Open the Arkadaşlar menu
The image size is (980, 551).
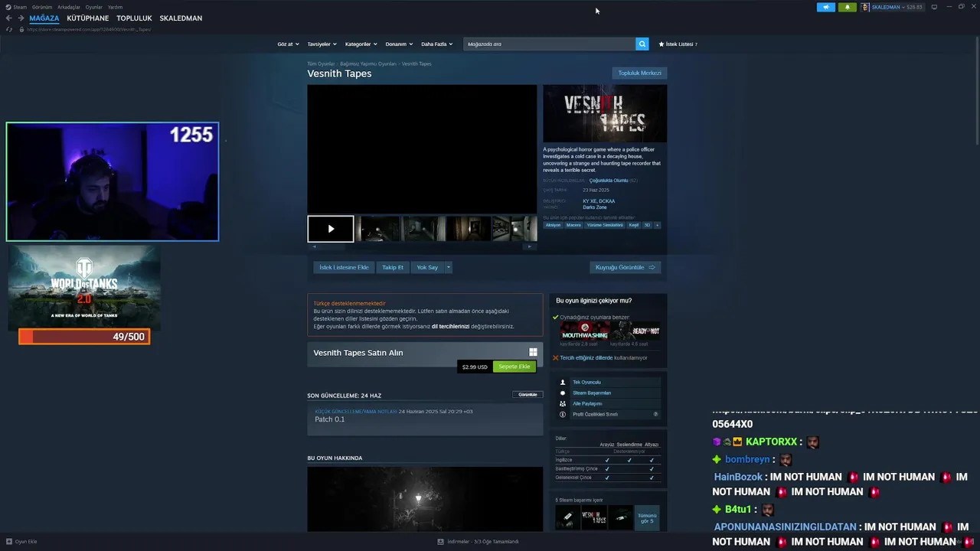pos(69,7)
